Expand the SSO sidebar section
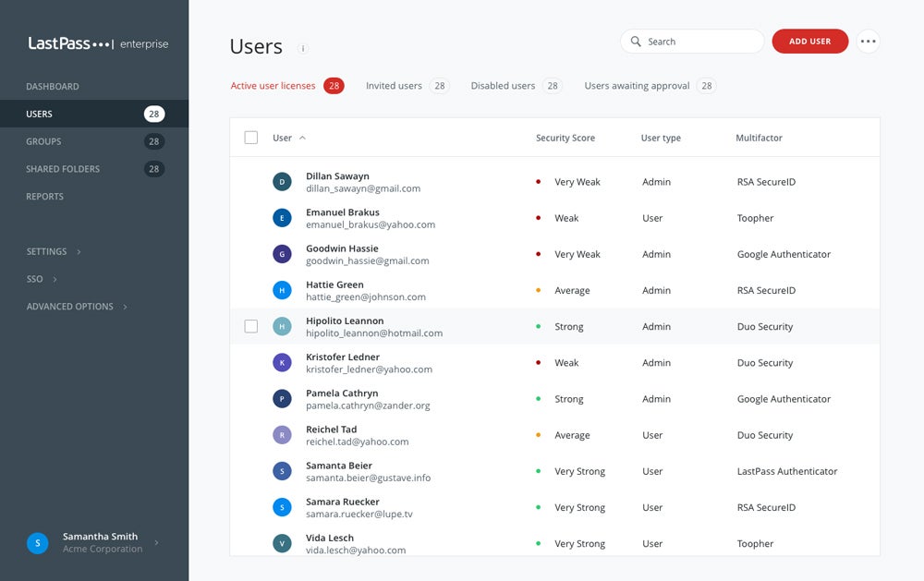The image size is (924, 581). click(41, 279)
